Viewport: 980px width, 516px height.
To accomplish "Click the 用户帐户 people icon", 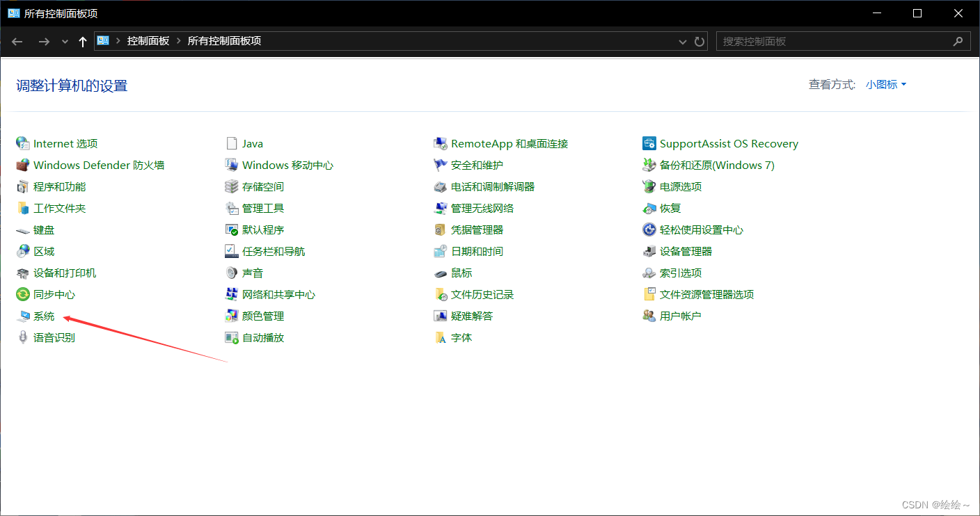I will (x=649, y=316).
